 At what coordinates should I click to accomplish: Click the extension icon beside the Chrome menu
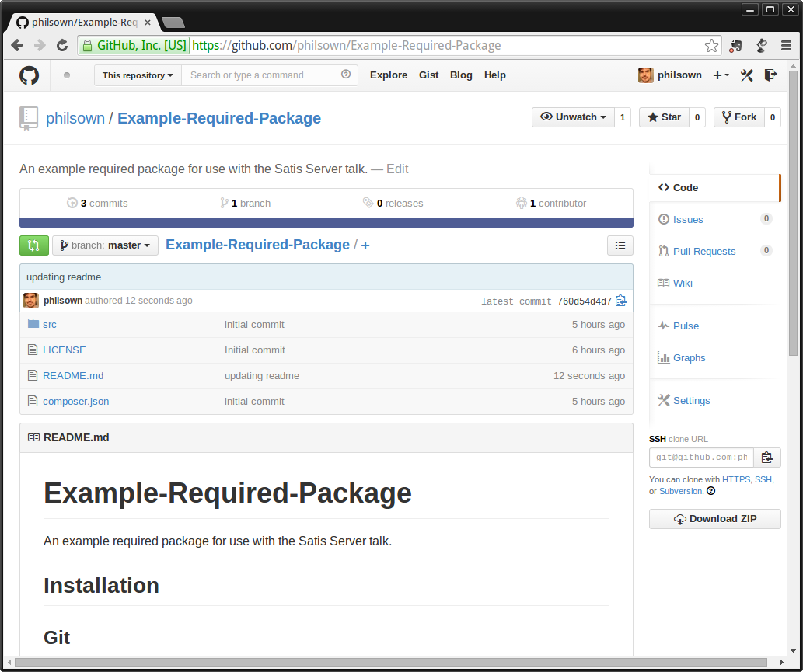pos(762,46)
